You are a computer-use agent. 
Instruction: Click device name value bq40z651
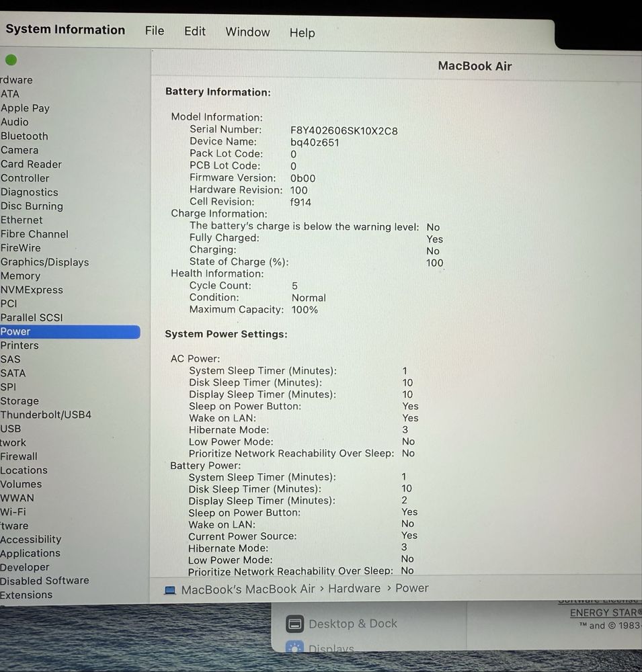pos(315,142)
